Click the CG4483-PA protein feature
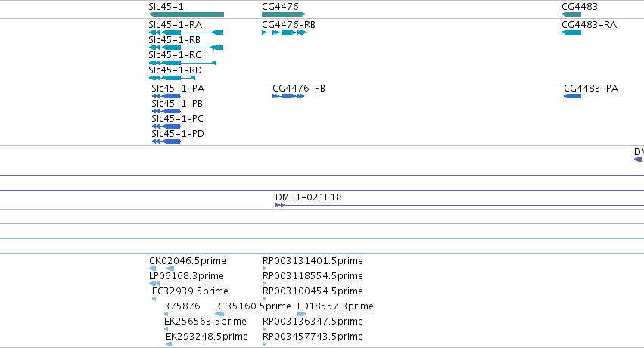Image resolution: width=644 pixels, height=348 pixels. pyautogui.click(x=573, y=96)
